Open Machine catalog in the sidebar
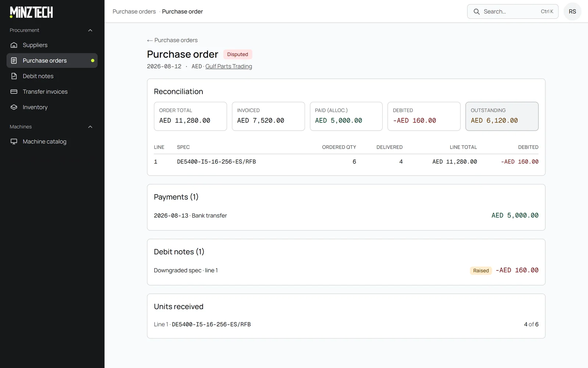 click(52, 141)
